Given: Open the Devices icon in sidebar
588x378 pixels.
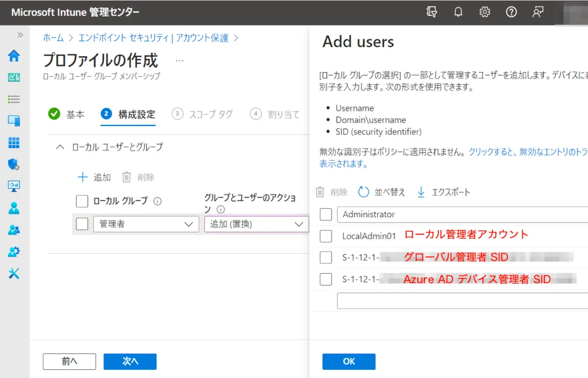Looking at the screenshot, I should pyautogui.click(x=14, y=120).
